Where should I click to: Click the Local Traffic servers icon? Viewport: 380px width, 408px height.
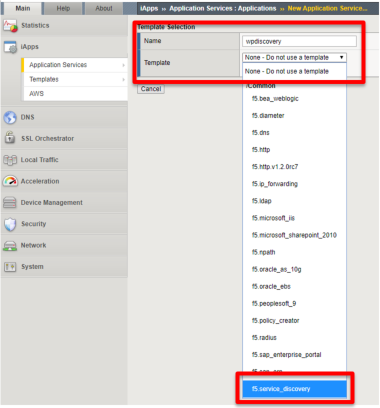point(10,160)
